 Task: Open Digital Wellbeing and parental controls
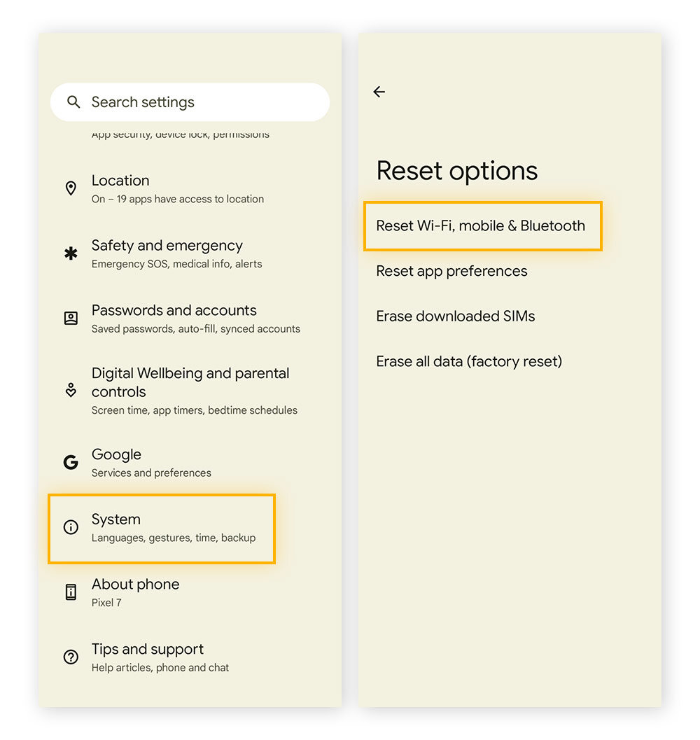[x=190, y=390]
